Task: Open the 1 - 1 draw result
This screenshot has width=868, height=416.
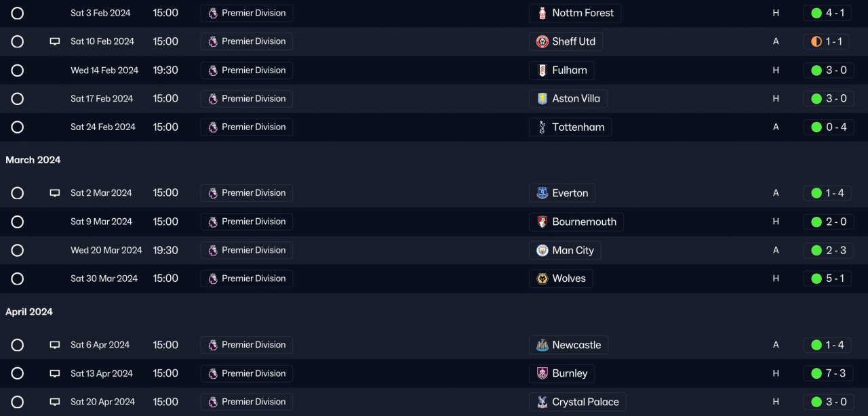Action: [827, 41]
